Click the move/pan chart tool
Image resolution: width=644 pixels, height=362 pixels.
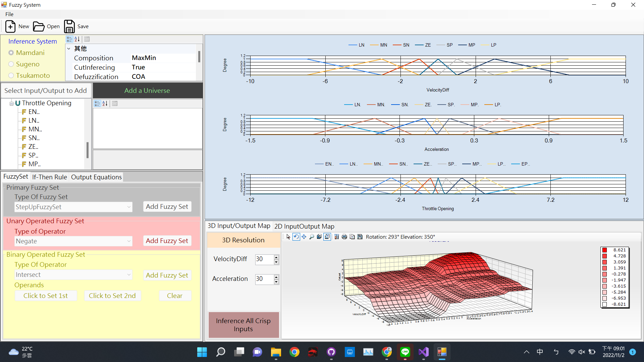tap(304, 237)
